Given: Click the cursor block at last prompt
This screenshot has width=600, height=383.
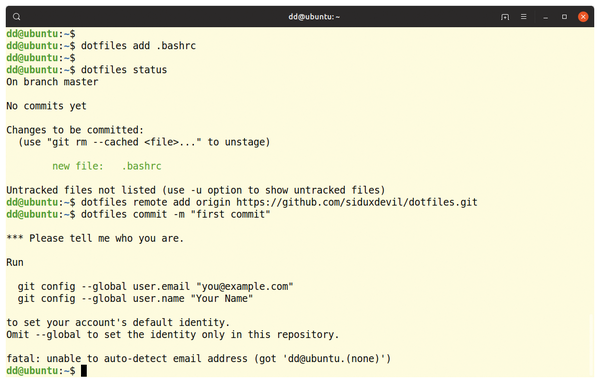Looking at the screenshot, I should pyautogui.click(x=84, y=371).
